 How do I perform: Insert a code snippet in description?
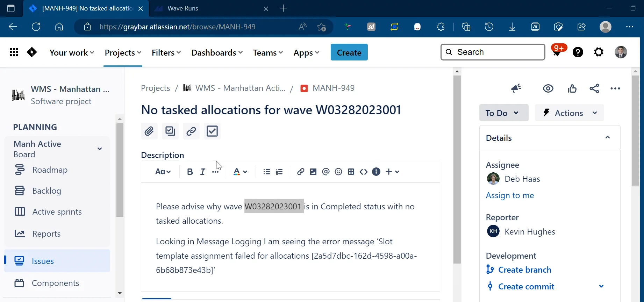coord(364,172)
